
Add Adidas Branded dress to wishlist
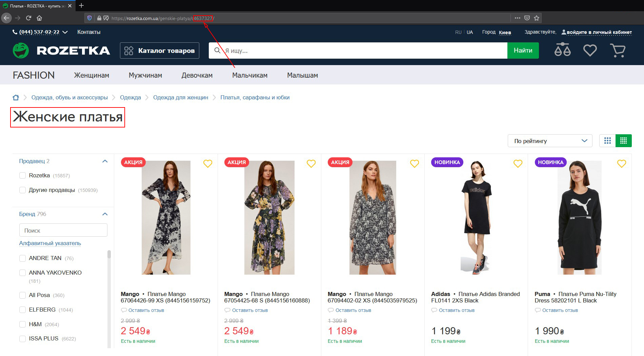[518, 164]
